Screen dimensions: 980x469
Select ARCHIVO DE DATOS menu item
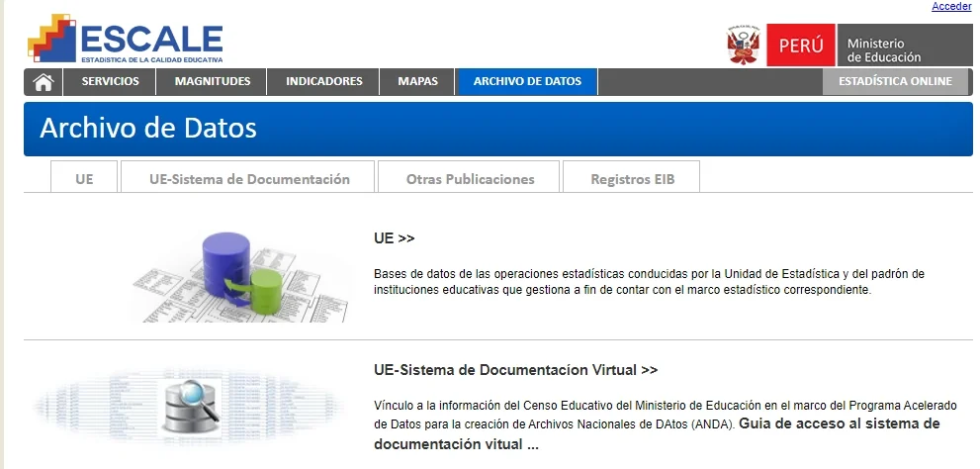(527, 82)
